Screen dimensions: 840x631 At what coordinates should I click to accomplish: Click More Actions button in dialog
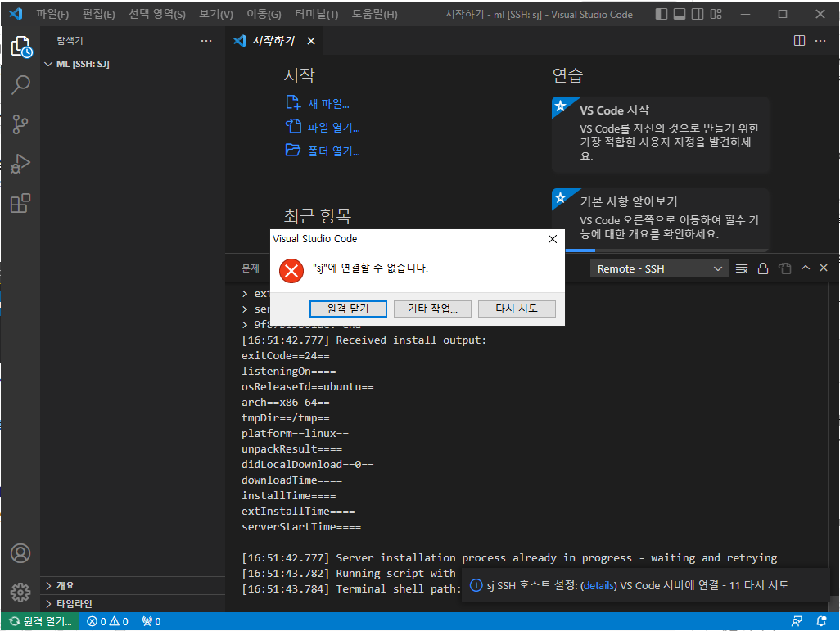click(x=432, y=309)
